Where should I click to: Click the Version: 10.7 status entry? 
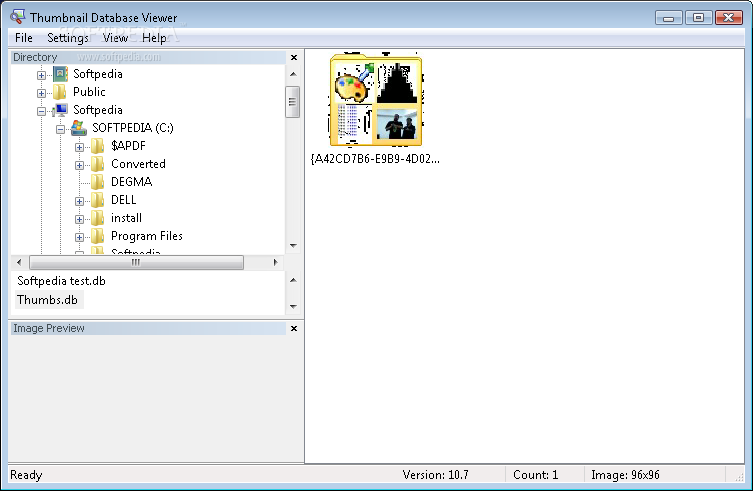click(x=435, y=475)
